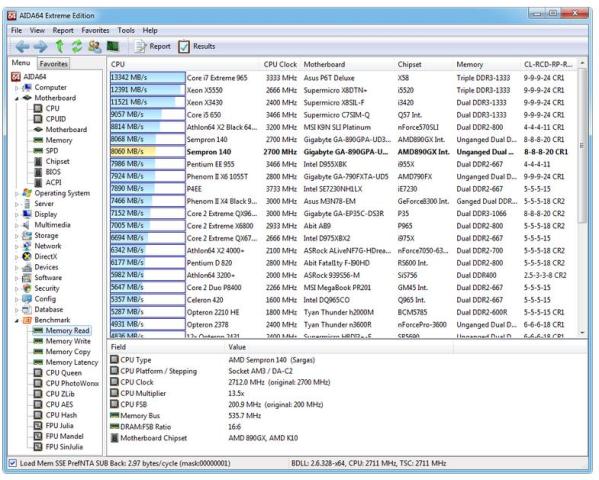The height and width of the screenshot is (480, 599).
Task: Toggle the status bar checkbox
Action: (13, 463)
